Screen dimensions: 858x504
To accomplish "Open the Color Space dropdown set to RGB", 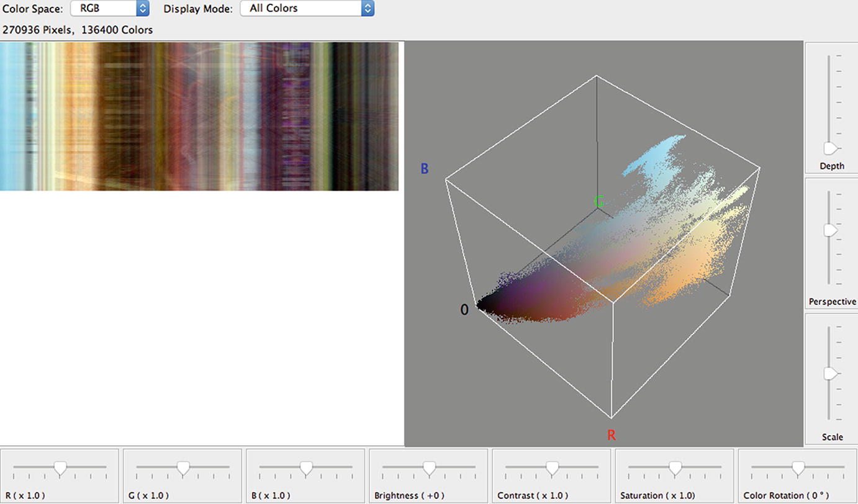I will coord(110,8).
